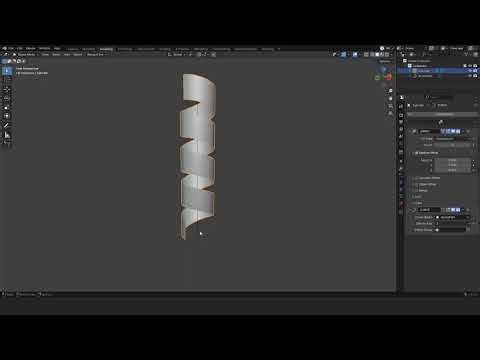Expand the Caps subpanel

point(417,203)
